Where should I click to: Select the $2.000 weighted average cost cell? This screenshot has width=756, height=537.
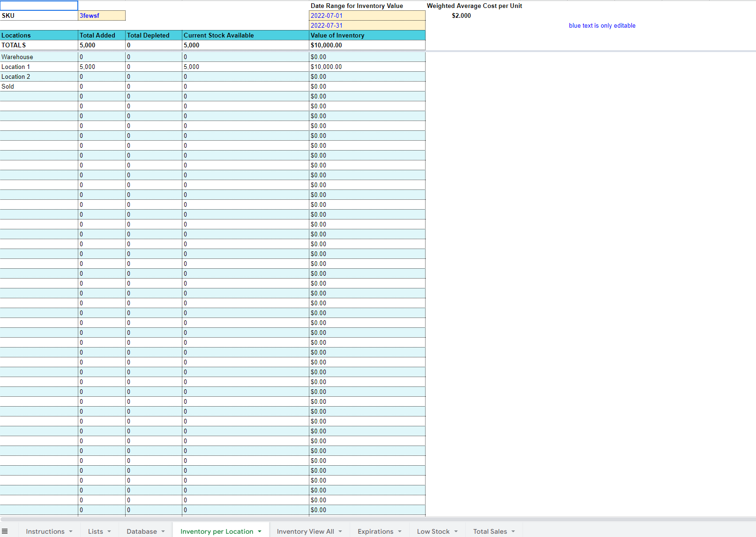coord(461,15)
